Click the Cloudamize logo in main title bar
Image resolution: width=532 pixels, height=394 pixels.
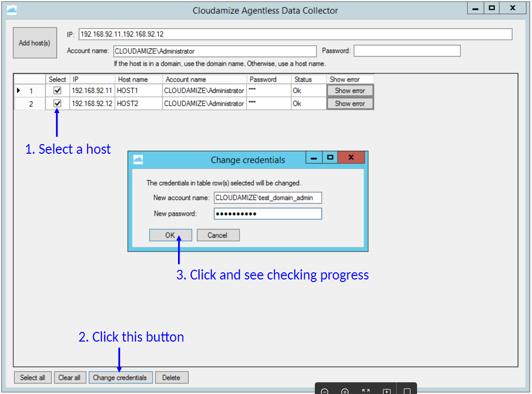[x=12, y=10]
